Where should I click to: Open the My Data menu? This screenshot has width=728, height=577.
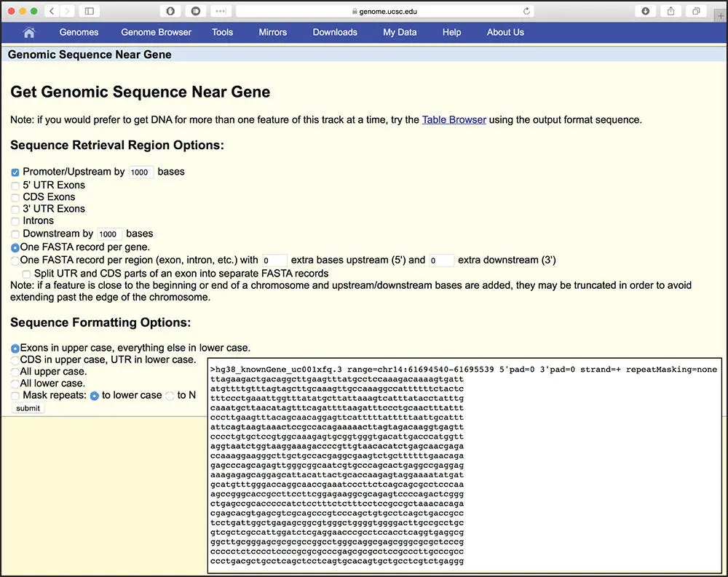point(400,32)
